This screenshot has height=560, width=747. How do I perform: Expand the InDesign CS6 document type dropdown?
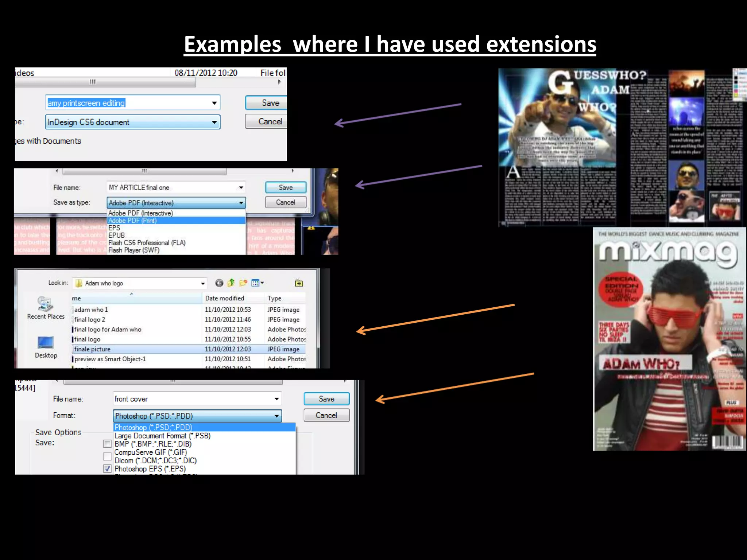214,122
